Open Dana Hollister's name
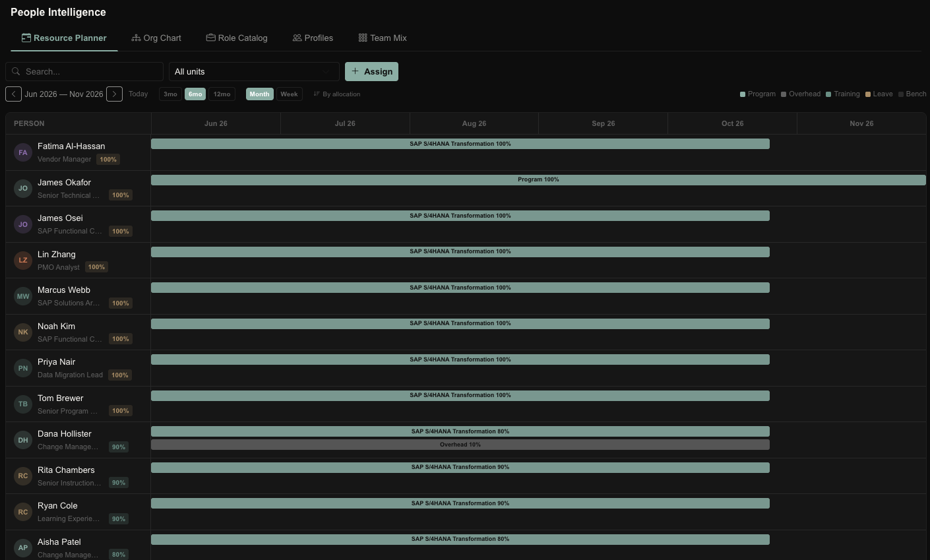The width and height of the screenshot is (930, 560). coord(65,434)
